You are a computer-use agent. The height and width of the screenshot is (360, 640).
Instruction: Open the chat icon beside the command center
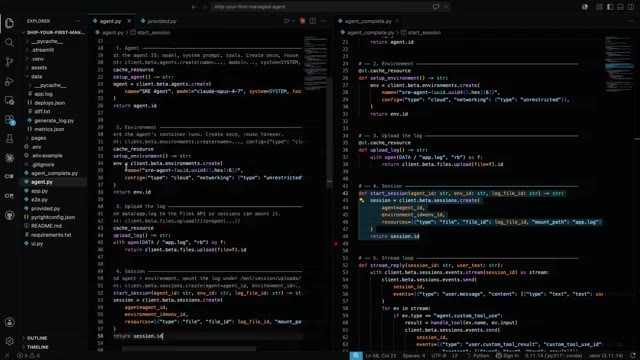[436, 7]
